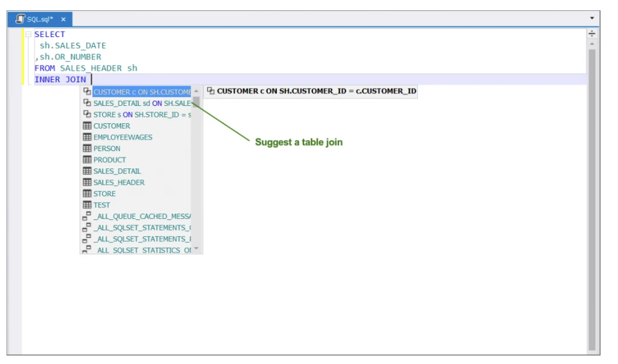618x364 pixels.
Task: Click table icon next to PRODUCT
Action: pos(87,159)
